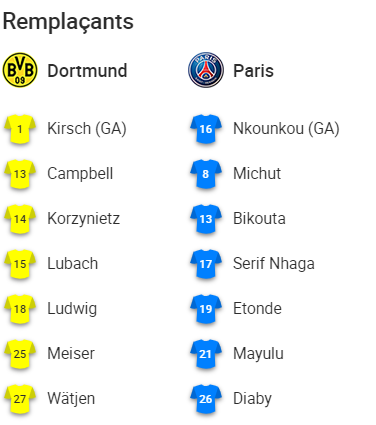Select yellow jersey number 13 icon
Viewport: 376px width, 425px height.
[20, 174]
